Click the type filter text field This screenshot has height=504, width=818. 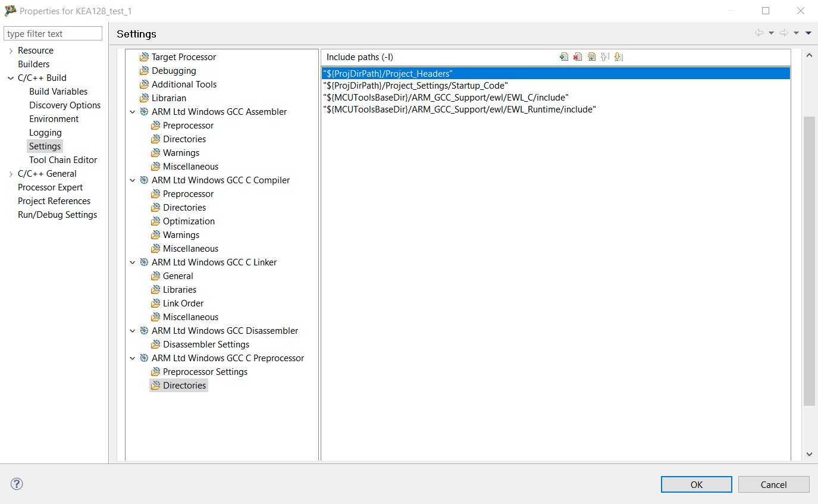coord(52,33)
